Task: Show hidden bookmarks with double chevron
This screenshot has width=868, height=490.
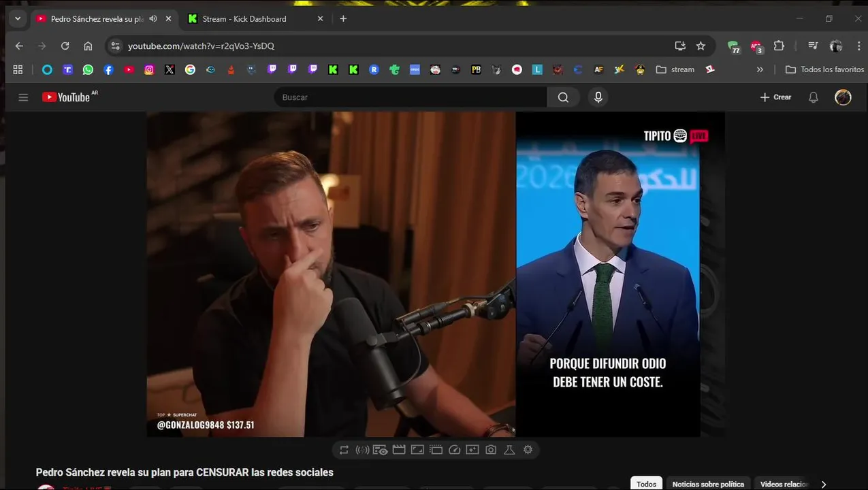Action: (760, 69)
